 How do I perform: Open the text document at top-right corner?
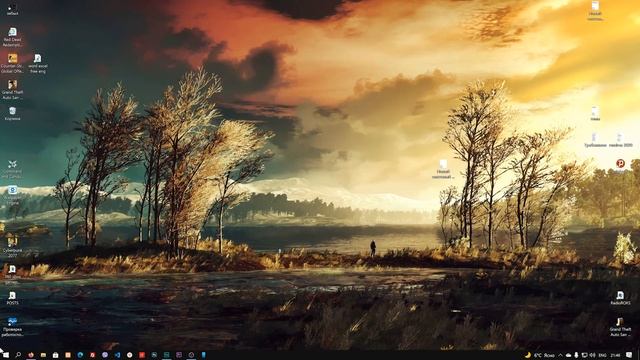595,11
